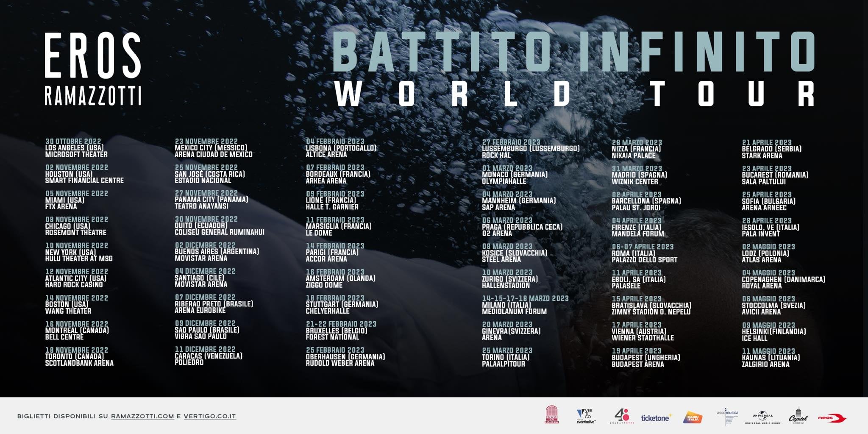Click the red Neos logo

click(x=832, y=418)
